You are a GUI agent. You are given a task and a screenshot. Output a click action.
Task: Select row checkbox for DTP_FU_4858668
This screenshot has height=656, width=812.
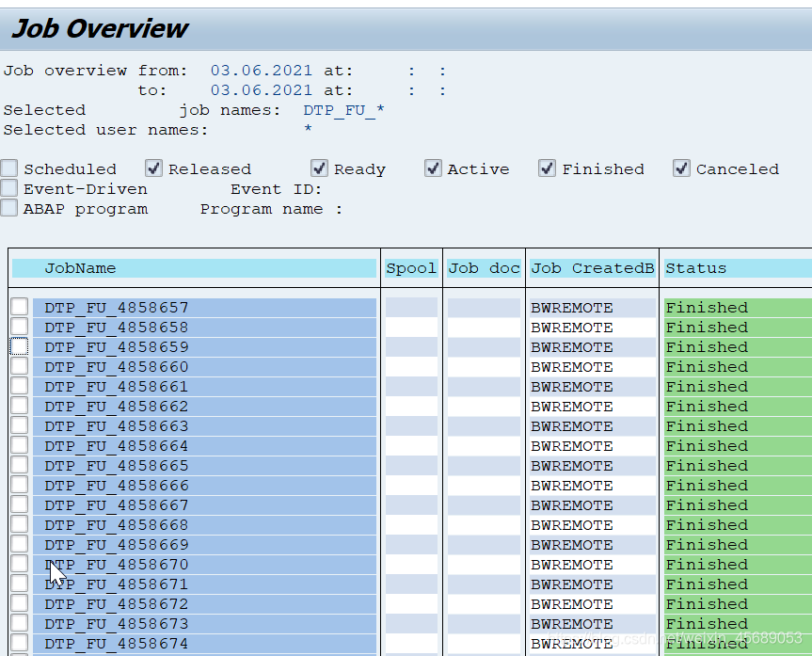19,524
